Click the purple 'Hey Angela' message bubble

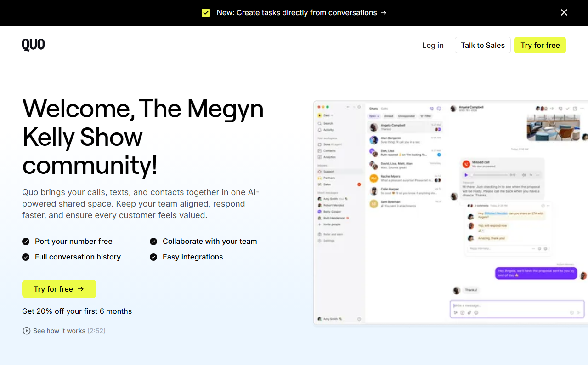(x=536, y=273)
